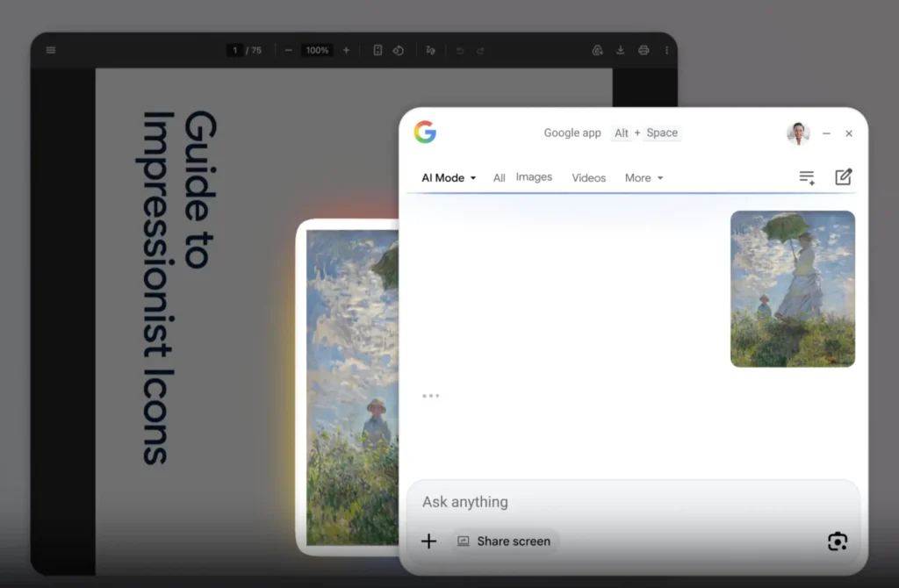
Task: Click the Google Lens search icon
Action: pyautogui.click(x=838, y=541)
